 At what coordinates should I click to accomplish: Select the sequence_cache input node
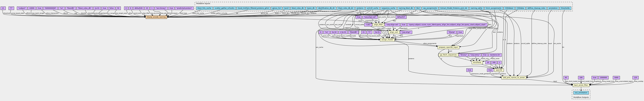tap(388, 8)
